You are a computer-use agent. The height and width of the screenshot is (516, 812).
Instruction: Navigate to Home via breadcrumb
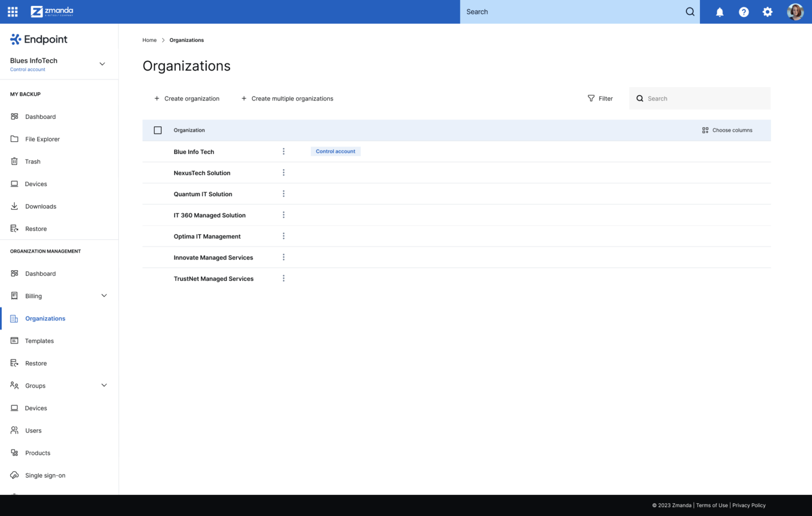coord(150,40)
